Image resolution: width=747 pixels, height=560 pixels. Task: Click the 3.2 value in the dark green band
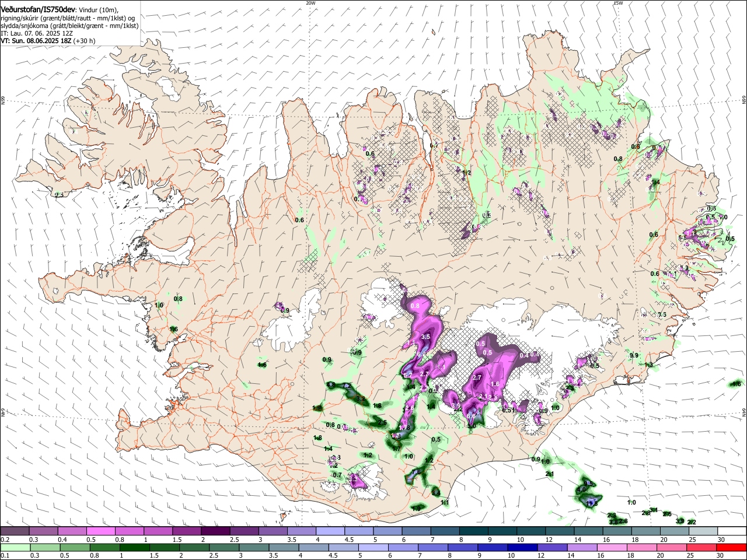(361, 400)
